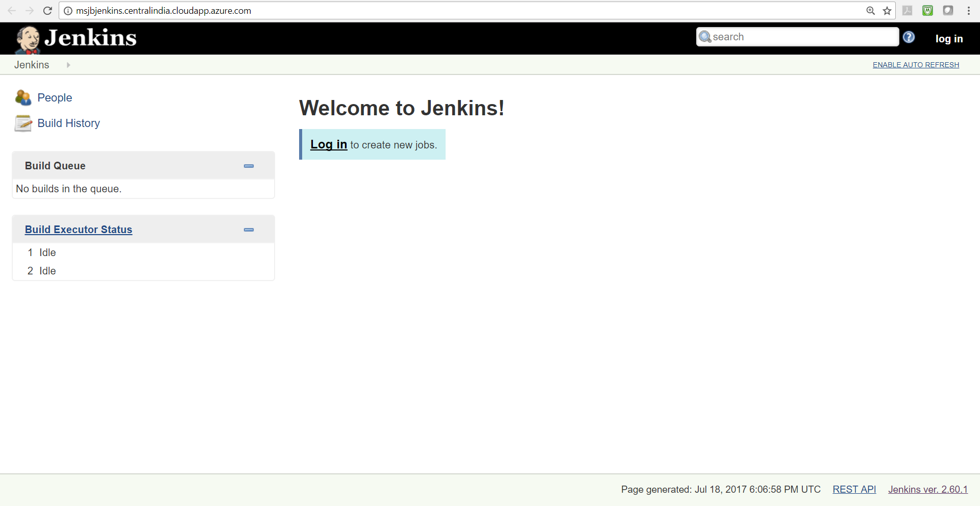The height and width of the screenshot is (506, 980).
Task: Click Log in to create new jobs
Action: pos(329,144)
